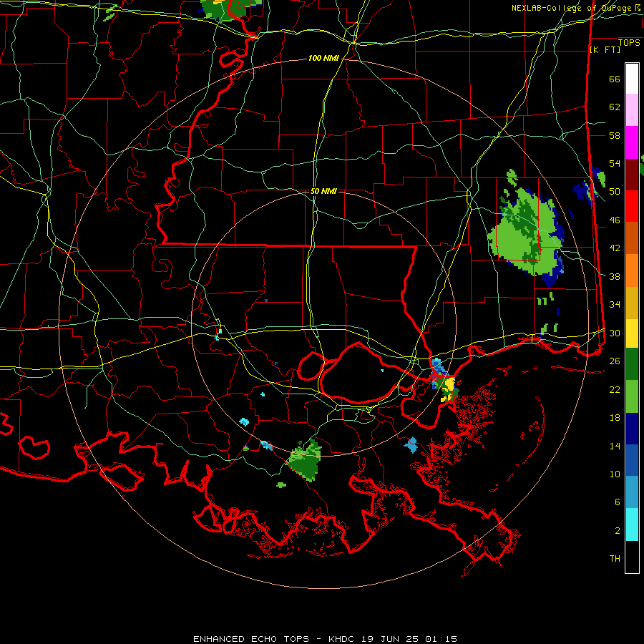Viewport: 644px width, 644px height.
Task: Click the '10' legend value
Action: point(615,474)
